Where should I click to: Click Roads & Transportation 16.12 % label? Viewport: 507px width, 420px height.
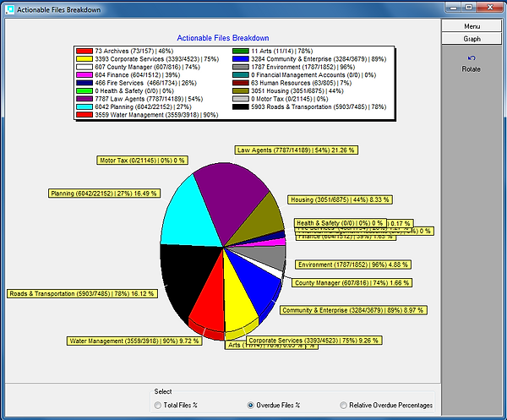tap(82, 293)
